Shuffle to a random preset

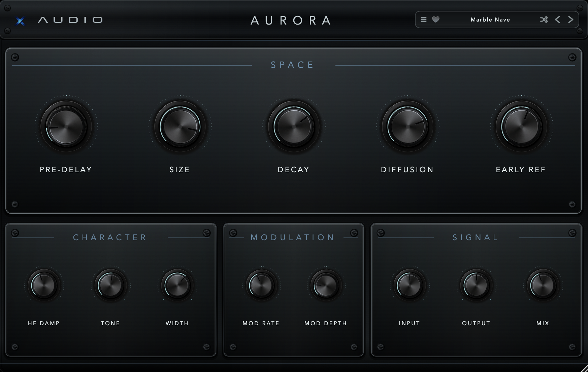544,20
